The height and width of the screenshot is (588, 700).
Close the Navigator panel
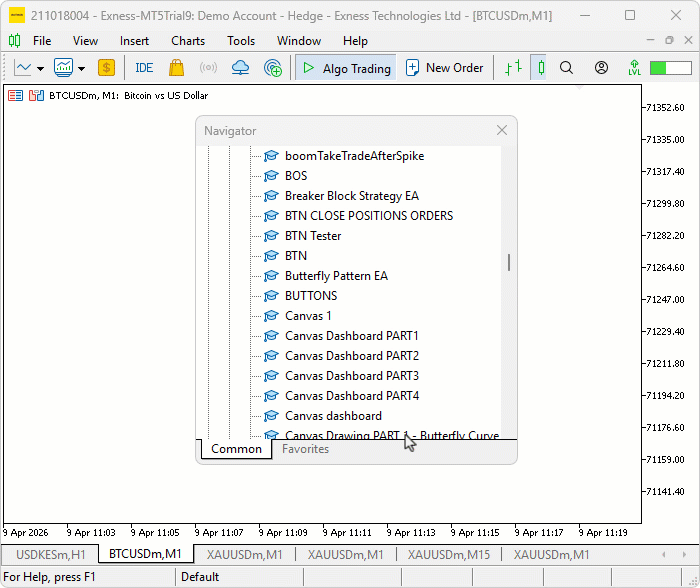tap(502, 130)
